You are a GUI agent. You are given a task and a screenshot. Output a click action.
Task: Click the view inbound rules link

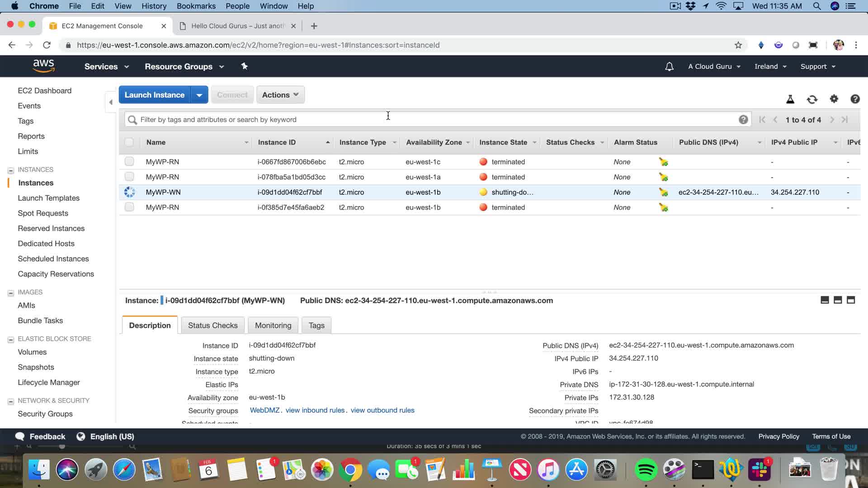tap(315, 410)
